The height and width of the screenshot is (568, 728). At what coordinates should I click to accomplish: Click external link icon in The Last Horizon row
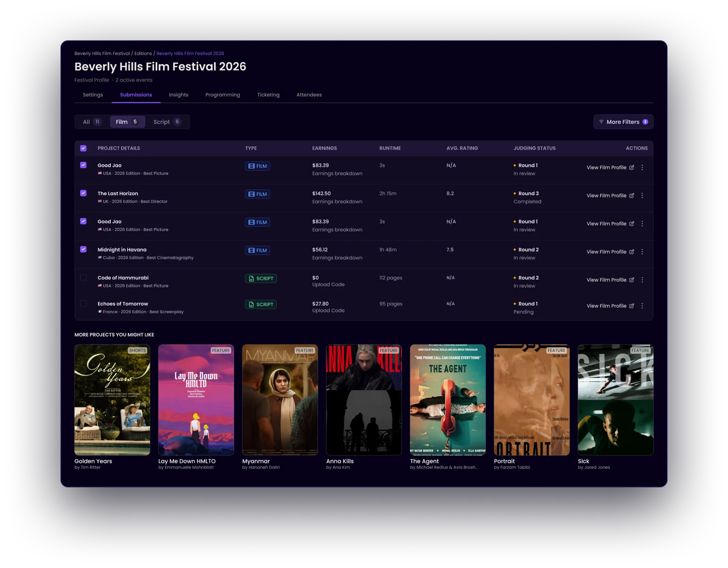click(631, 196)
